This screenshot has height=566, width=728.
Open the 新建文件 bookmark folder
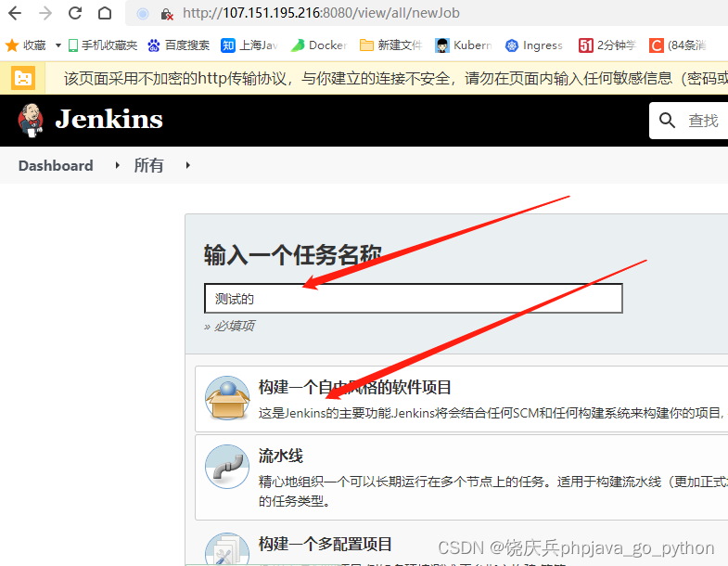pos(391,45)
